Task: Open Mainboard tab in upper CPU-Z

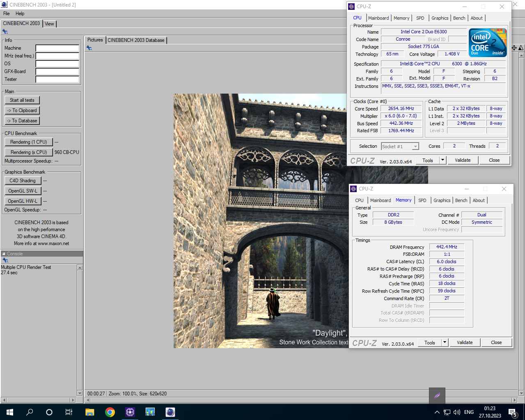Action: [378, 18]
